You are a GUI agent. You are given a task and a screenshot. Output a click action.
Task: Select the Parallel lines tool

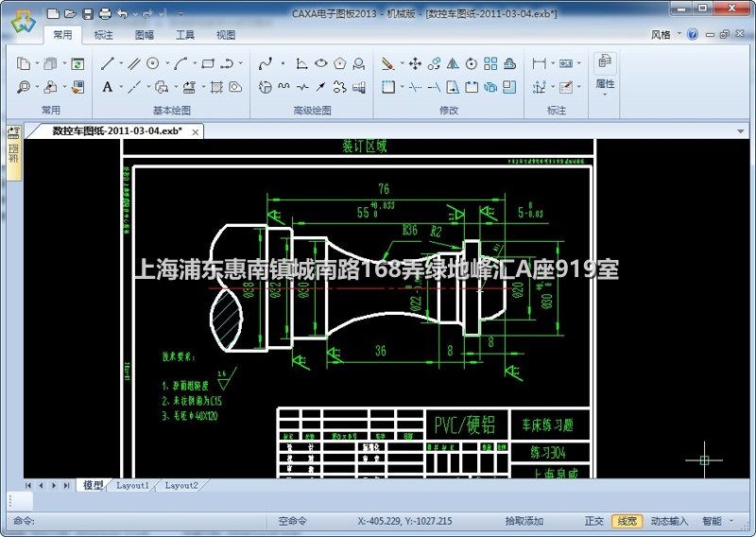pyautogui.click(x=134, y=63)
